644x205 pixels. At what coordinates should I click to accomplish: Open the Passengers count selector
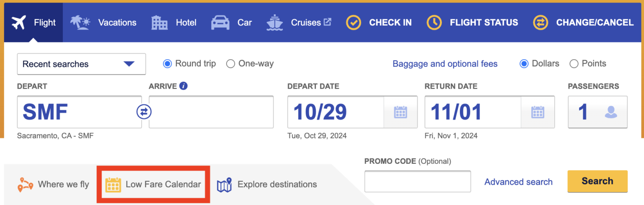coord(597,112)
